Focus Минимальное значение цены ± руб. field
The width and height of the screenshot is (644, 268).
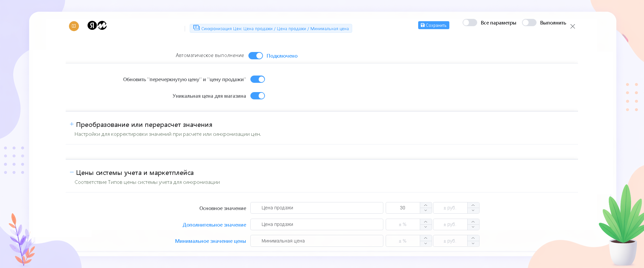tap(450, 241)
